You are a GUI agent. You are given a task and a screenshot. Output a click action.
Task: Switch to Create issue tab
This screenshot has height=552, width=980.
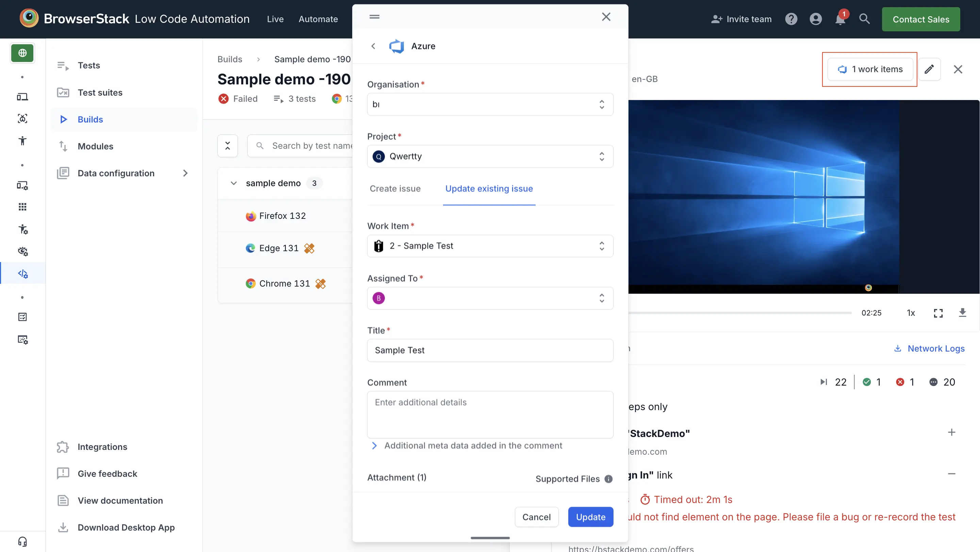[395, 189]
